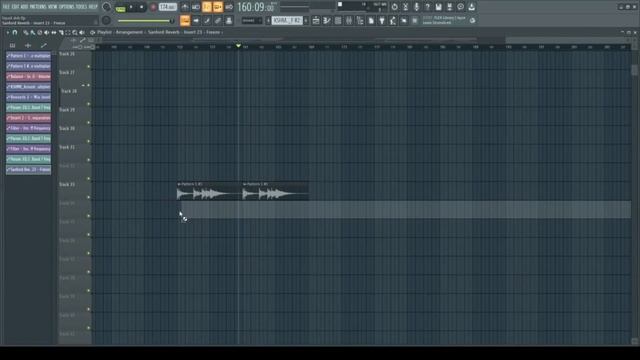Select the Zoom magnifier tool
Viewport: 640px width, 360px height.
pyautogui.click(x=75, y=33)
